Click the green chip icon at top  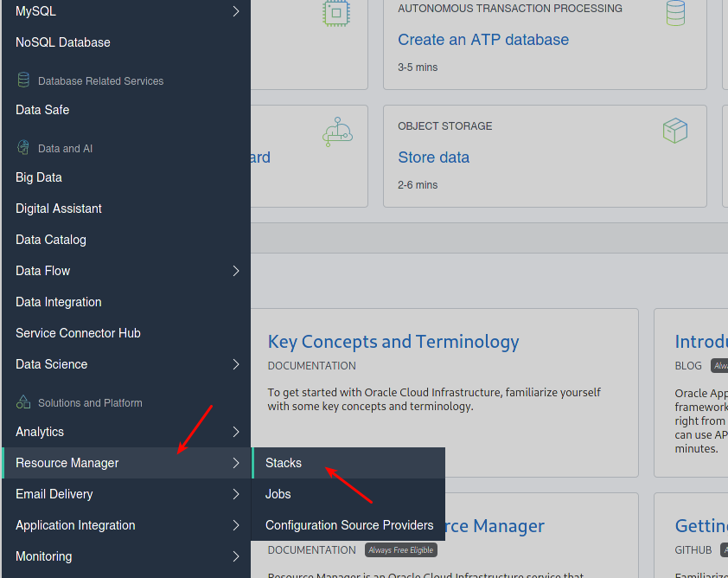[x=336, y=13]
